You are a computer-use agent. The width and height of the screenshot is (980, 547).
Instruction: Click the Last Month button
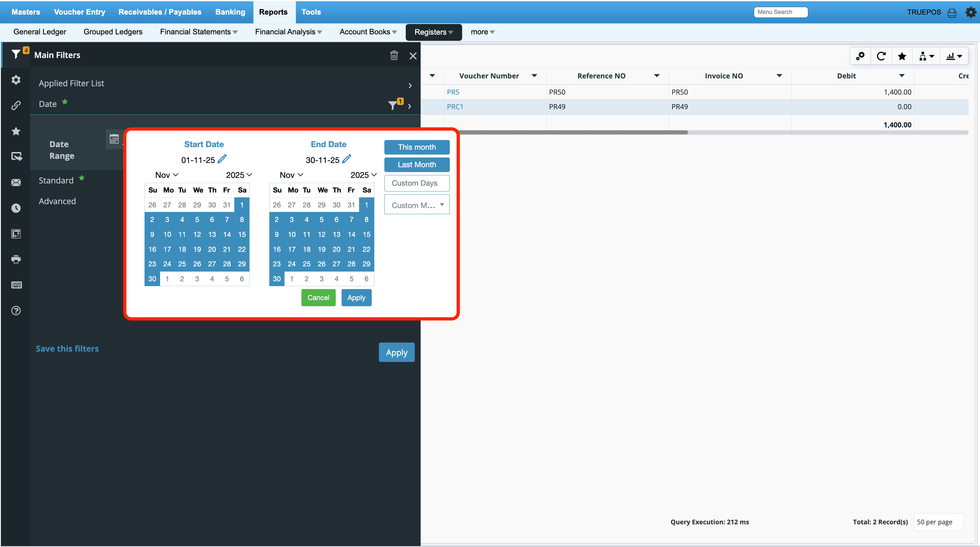pyautogui.click(x=416, y=165)
